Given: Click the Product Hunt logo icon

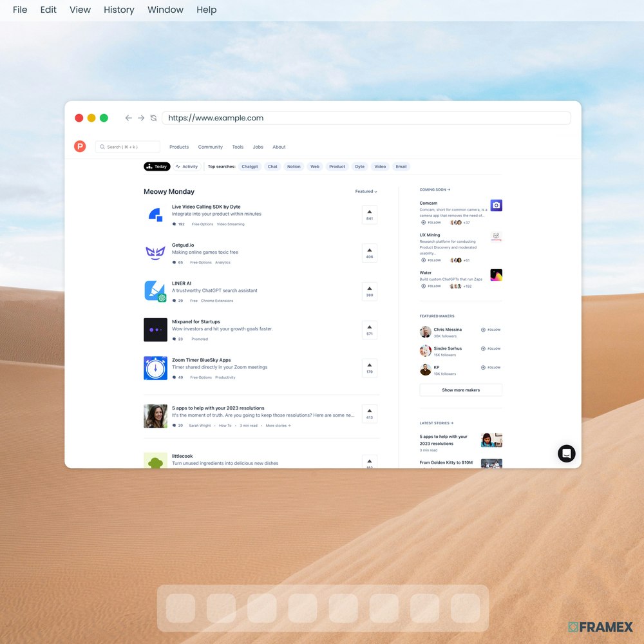Looking at the screenshot, I should (x=80, y=146).
